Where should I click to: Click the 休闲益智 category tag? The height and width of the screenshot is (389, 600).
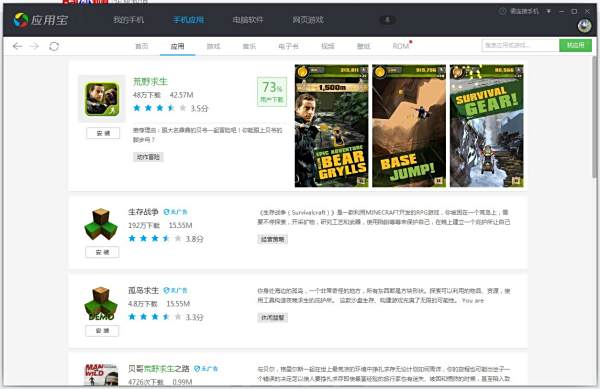[x=272, y=317]
